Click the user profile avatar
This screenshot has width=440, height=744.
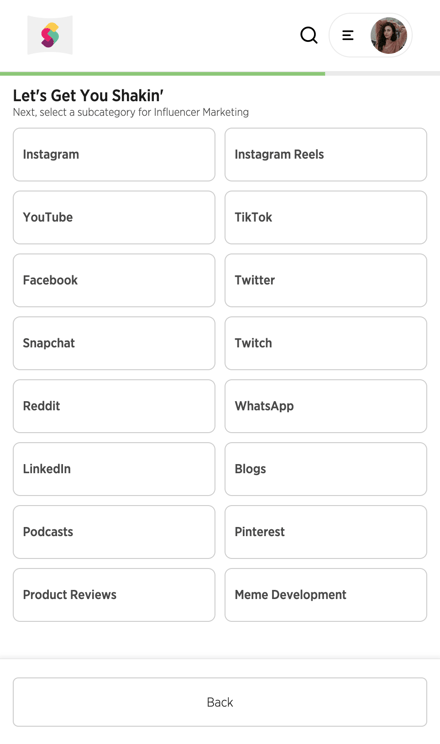(x=389, y=36)
